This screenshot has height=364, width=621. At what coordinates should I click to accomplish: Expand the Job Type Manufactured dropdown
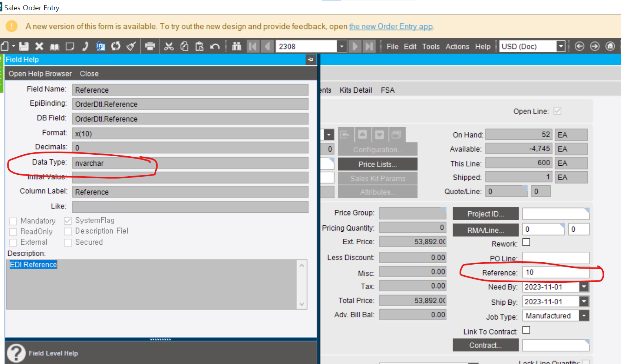tap(584, 316)
